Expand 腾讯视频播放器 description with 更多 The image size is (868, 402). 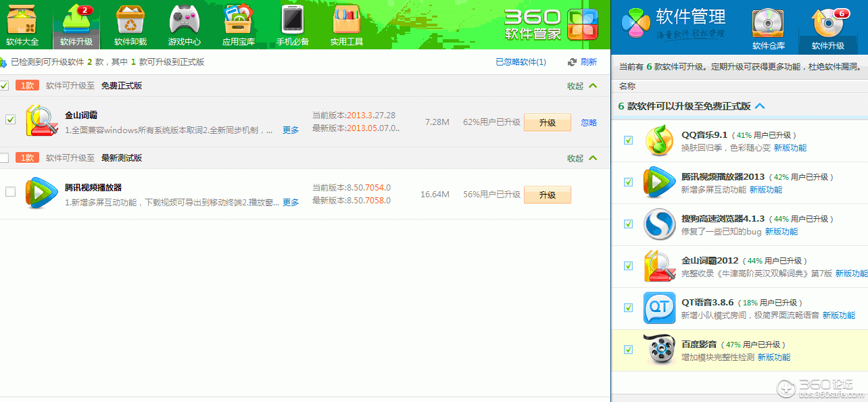point(291,203)
